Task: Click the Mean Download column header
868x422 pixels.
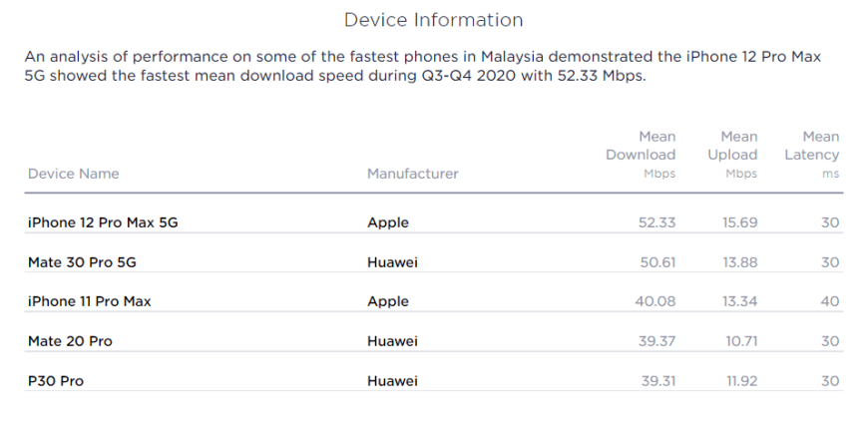Action: [x=641, y=155]
